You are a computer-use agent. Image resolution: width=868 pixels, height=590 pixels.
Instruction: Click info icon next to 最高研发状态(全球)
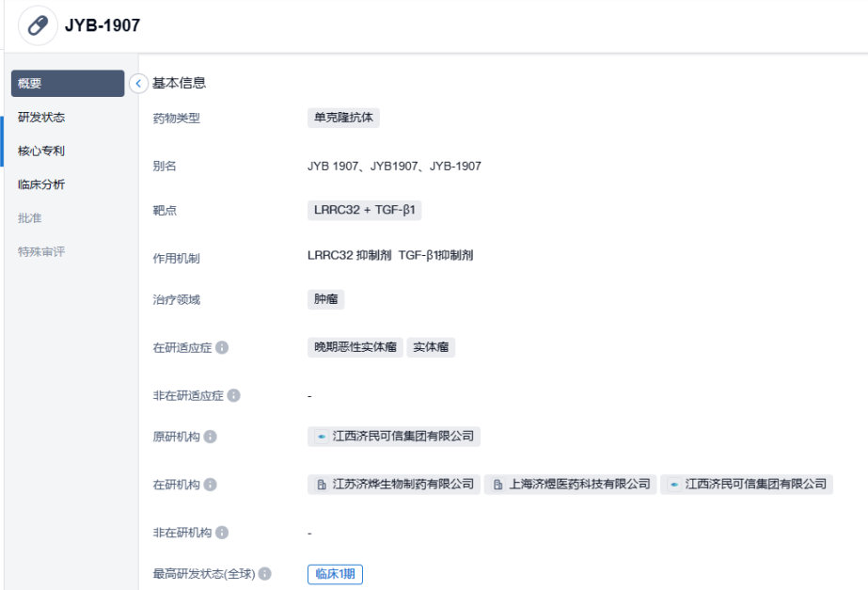click(265, 574)
